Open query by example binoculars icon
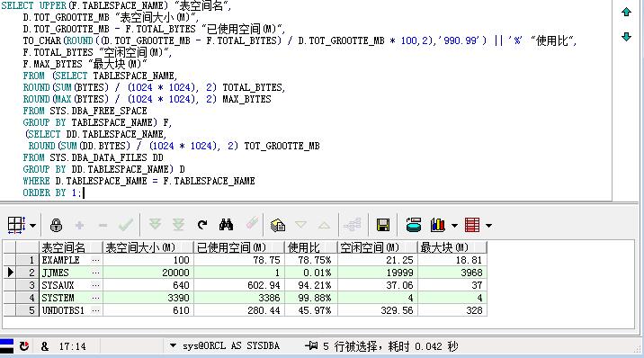 (x=226, y=225)
